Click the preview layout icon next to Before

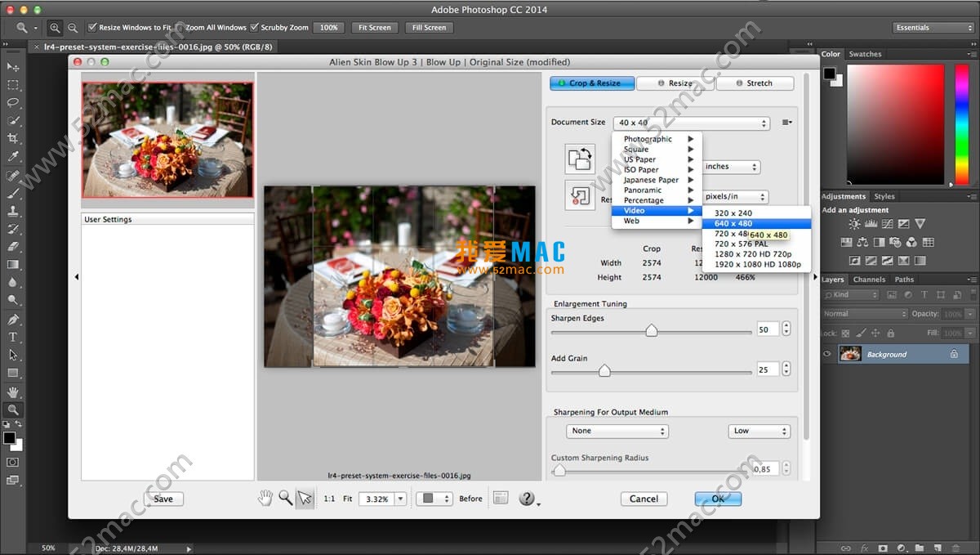click(501, 498)
